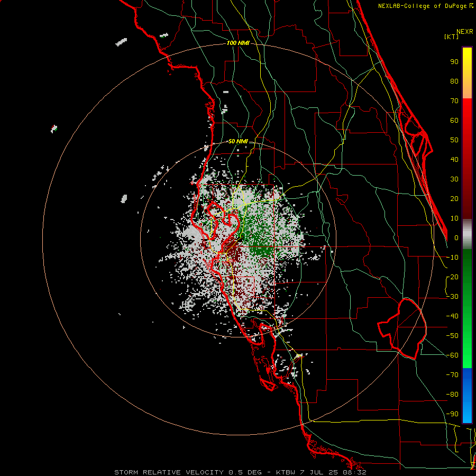Click the 100 NMI range ring label
Viewport: 476px width, 476px height.
point(238,43)
